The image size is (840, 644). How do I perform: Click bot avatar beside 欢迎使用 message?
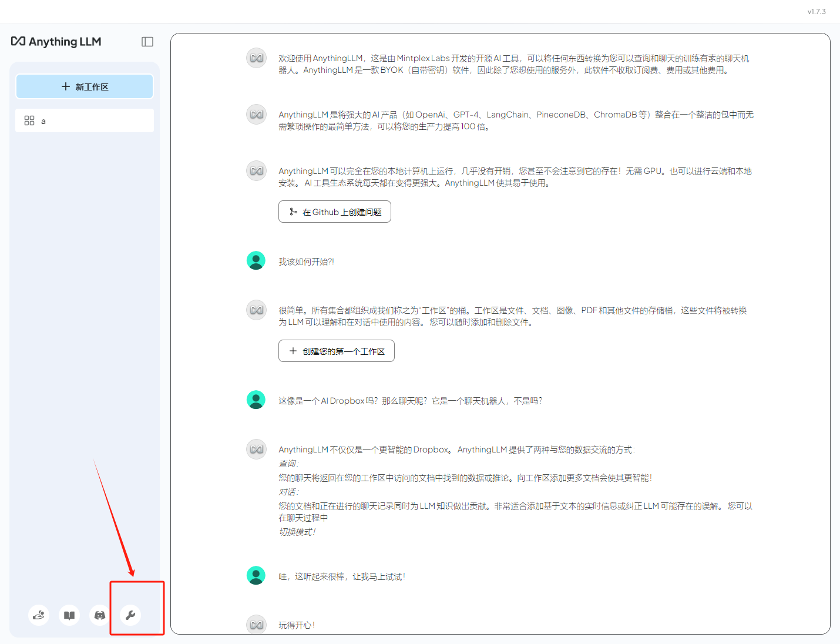click(x=256, y=58)
